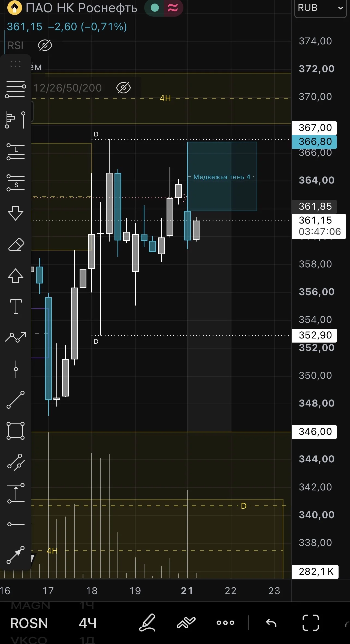Click the 367,00 price level label
Screen dimensions: 350x644
coord(314,128)
